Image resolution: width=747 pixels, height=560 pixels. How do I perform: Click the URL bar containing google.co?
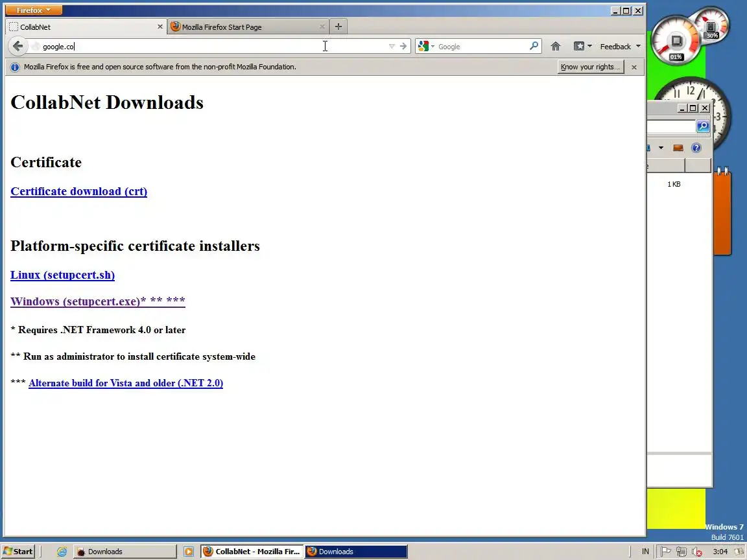tap(209, 46)
